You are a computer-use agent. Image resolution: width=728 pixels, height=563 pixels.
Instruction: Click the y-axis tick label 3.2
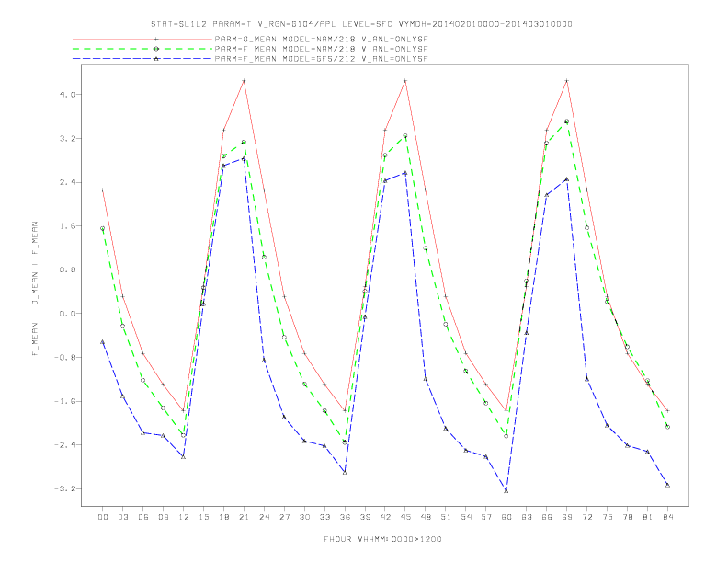point(68,138)
